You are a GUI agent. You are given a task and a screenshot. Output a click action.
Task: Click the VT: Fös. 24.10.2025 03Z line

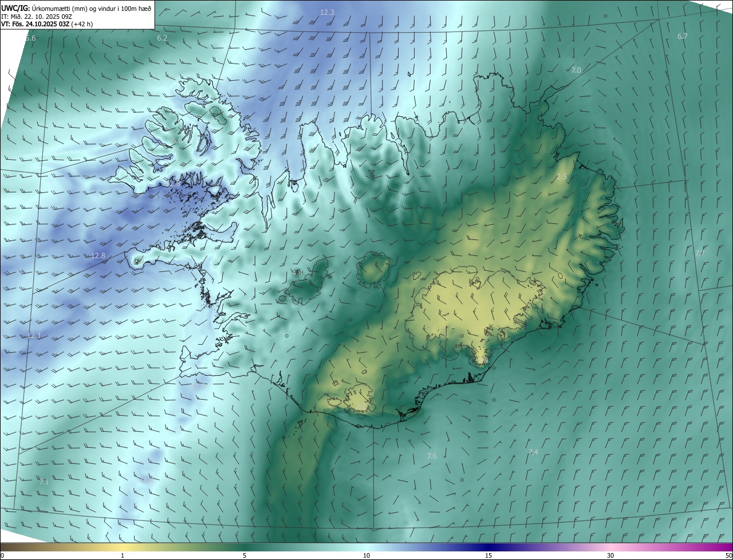point(47,24)
